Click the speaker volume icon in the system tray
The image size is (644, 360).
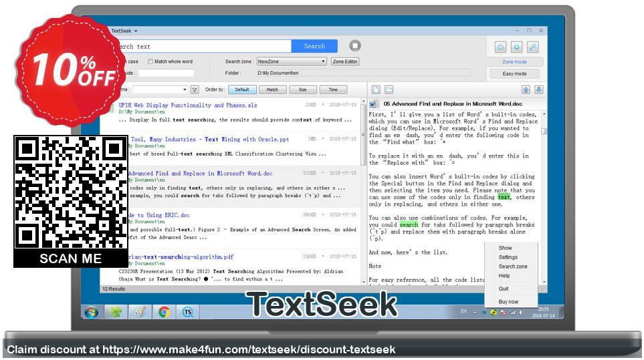click(522, 313)
